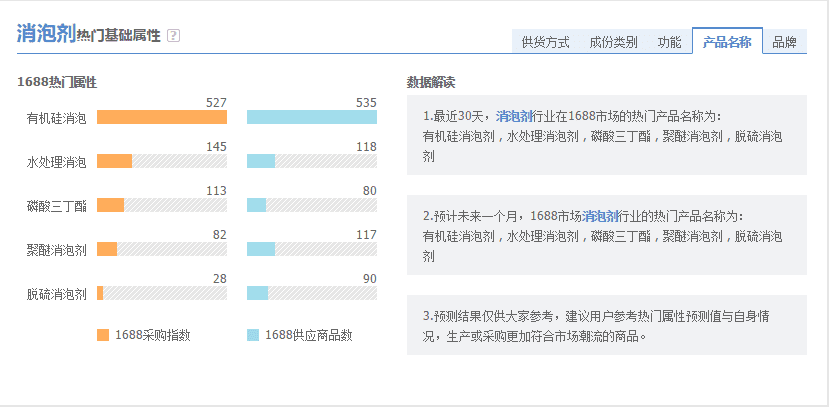Open the 消泡剂 link in the 预计未来一个月 paragraph
Image resolution: width=829 pixels, height=407 pixels.
pyautogui.click(x=600, y=216)
